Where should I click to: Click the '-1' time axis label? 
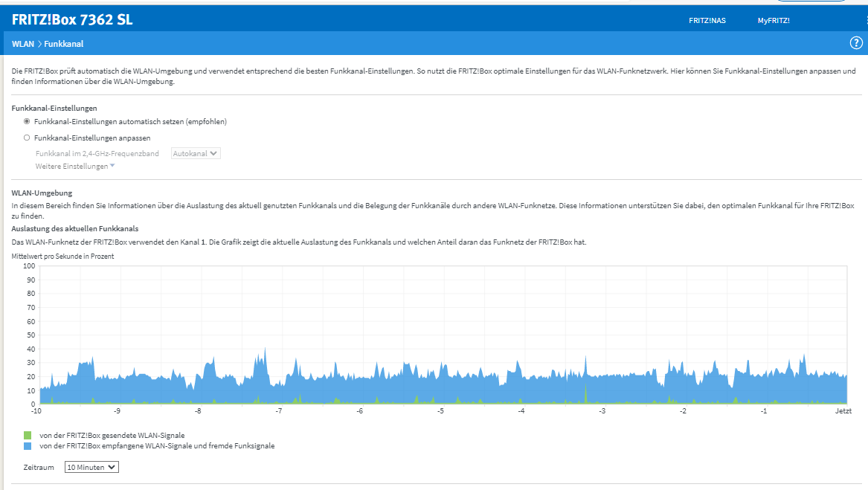pos(764,411)
